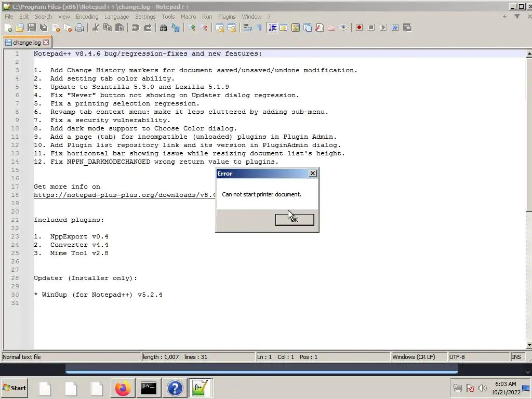Click the New file toolbar icon

(x=8, y=28)
